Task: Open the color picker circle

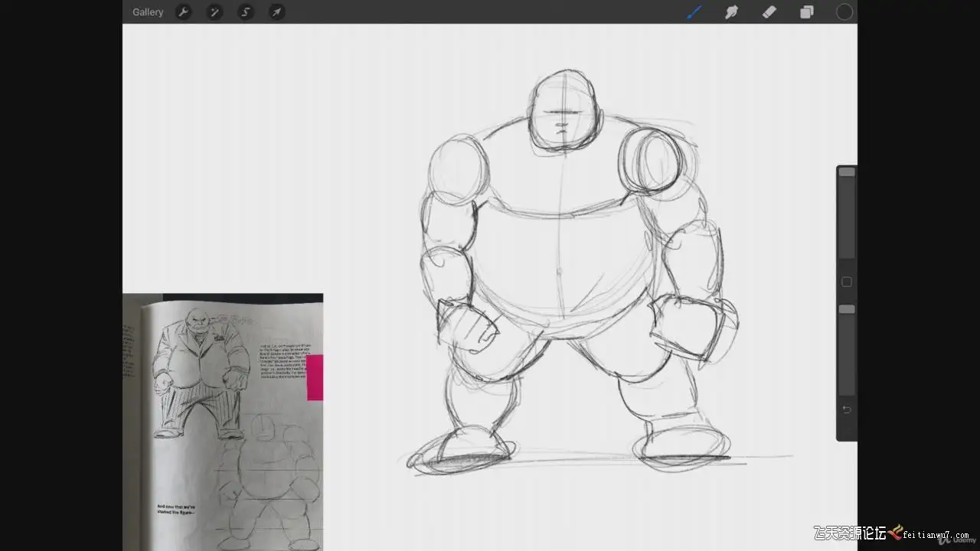Action: point(844,12)
